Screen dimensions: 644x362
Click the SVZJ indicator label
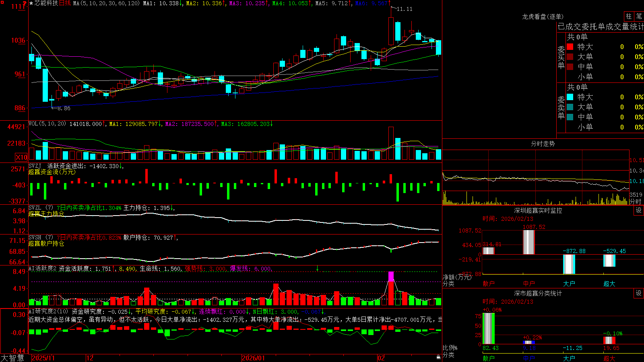point(35,166)
